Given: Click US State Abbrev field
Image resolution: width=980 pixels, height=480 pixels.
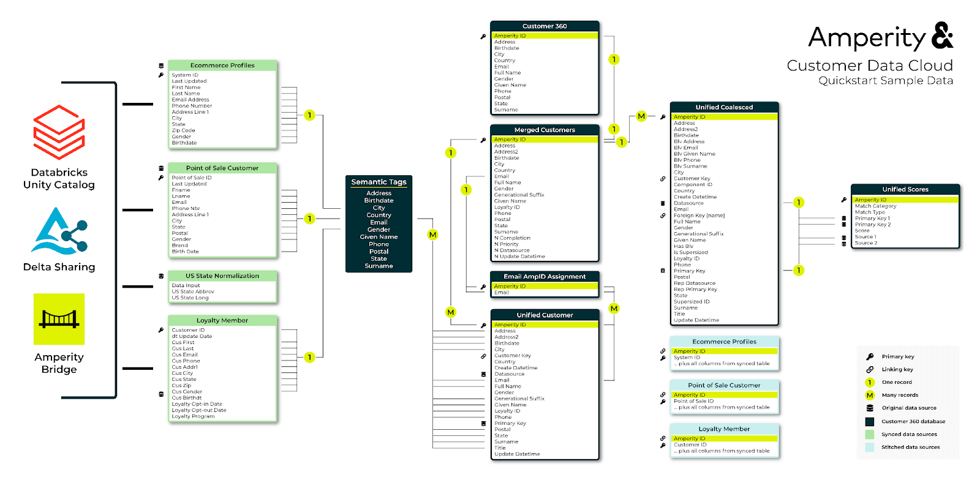Looking at the screenshot, I should 193,292.
